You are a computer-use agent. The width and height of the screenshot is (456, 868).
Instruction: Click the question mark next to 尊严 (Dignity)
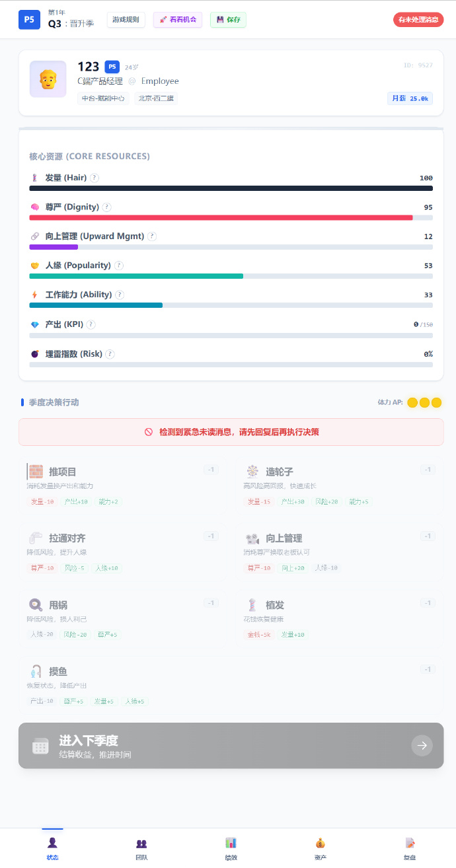[107, 207]
